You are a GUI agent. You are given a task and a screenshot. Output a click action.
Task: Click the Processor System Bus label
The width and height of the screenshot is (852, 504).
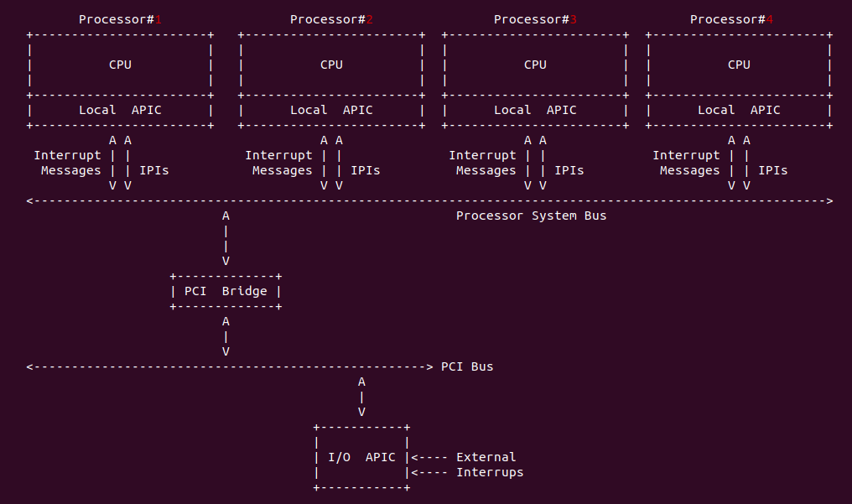pyautogui.click(x=531, y=216)
